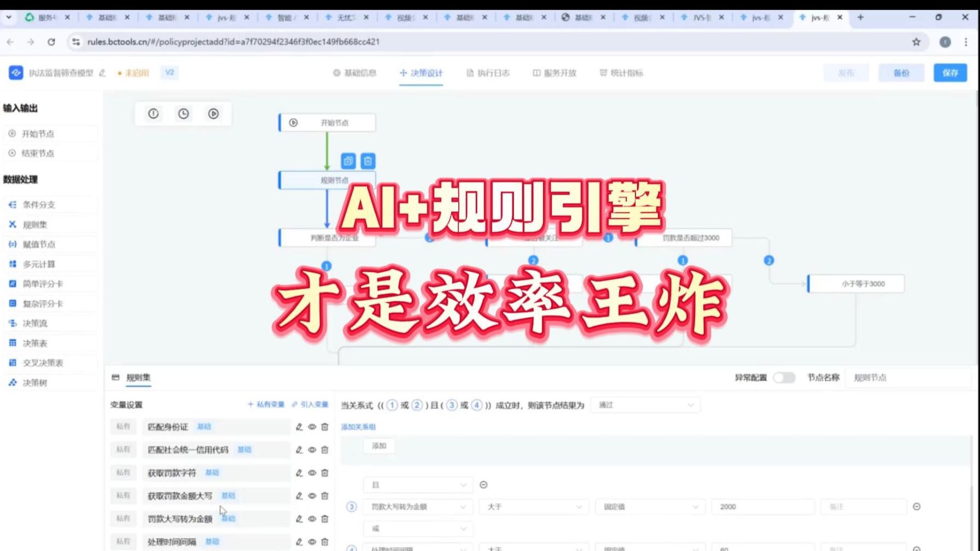Image resolution: width=980 pixels, height=551 pixels.
Task: Switch to 基础信息 tab
Action: pyautogui.click(x=354, y=73)
